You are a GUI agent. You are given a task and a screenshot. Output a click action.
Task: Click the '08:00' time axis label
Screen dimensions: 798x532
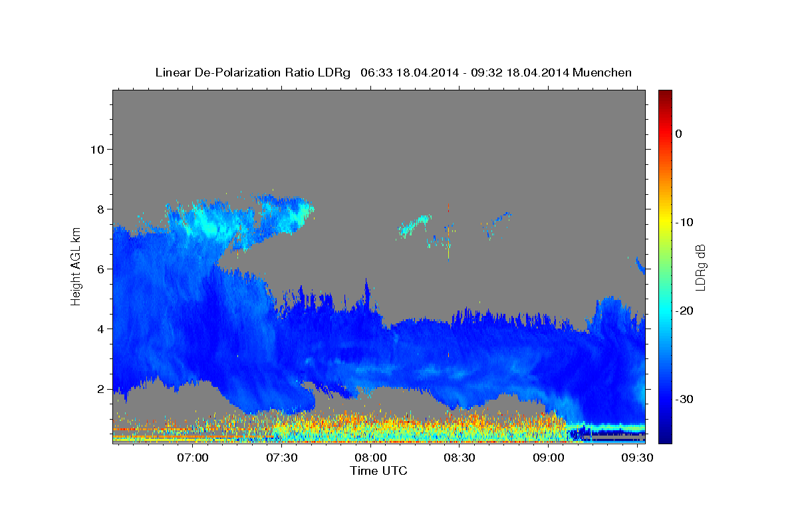370,458
